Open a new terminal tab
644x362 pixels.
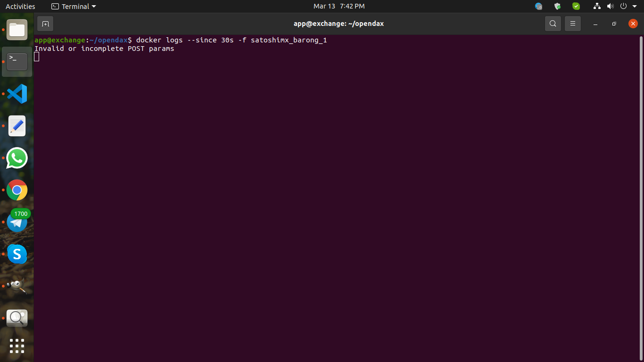coord(45,23)
